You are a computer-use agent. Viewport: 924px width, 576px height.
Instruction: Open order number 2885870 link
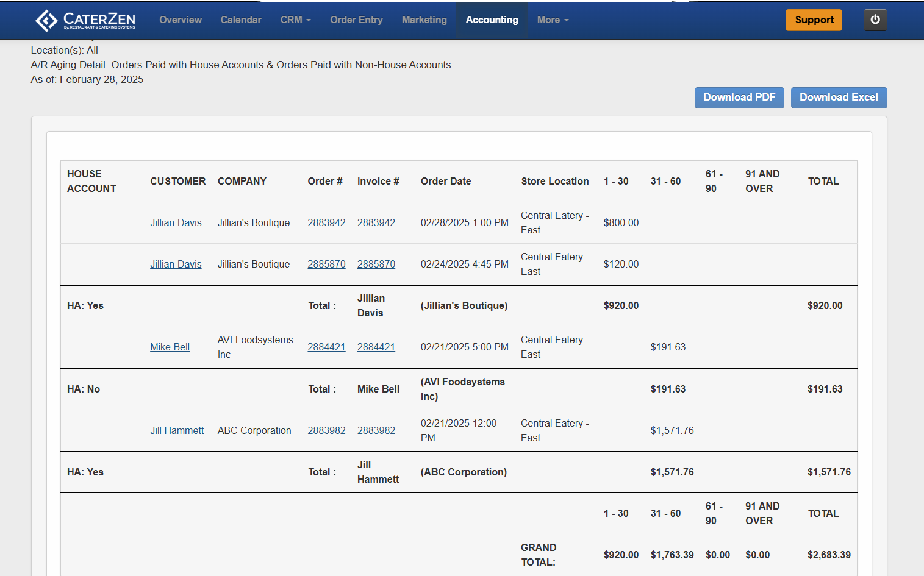coord(326,265)
